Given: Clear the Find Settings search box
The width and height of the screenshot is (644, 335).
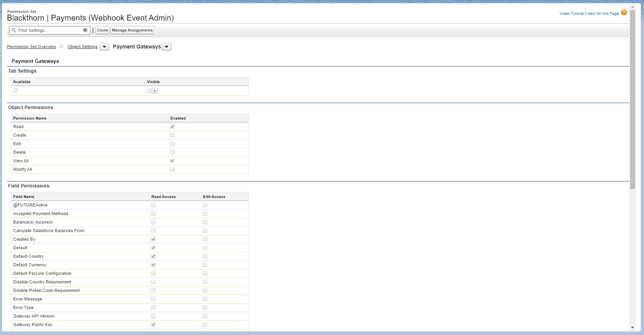Looking at the screenshot, I should 85,30.
